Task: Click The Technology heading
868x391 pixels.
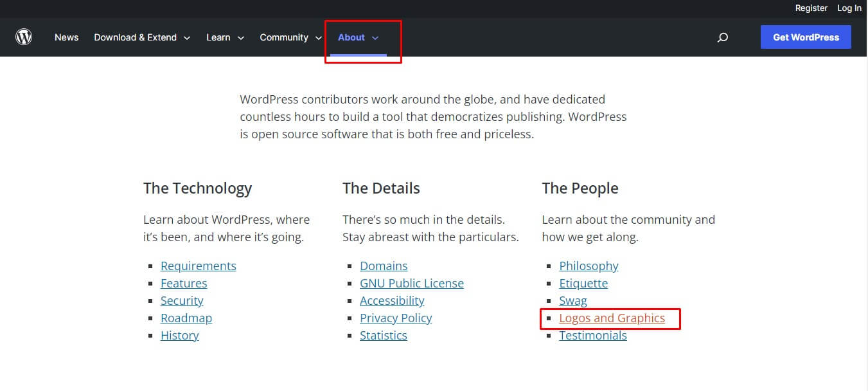Action: point(197,188)
